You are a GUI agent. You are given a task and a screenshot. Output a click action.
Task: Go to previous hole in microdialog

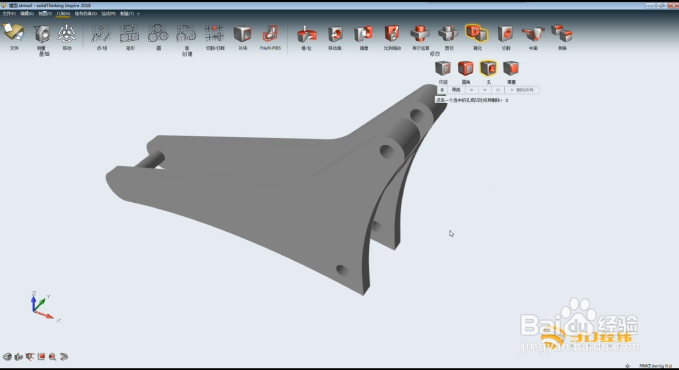[x=472, y=90]
